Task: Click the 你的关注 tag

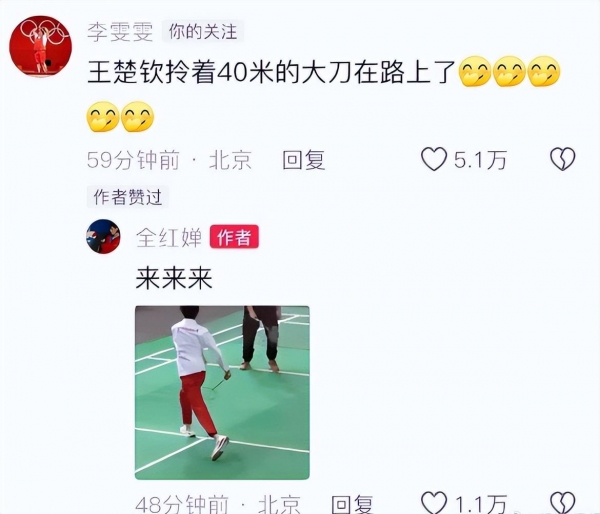Action: pos(203,31)
